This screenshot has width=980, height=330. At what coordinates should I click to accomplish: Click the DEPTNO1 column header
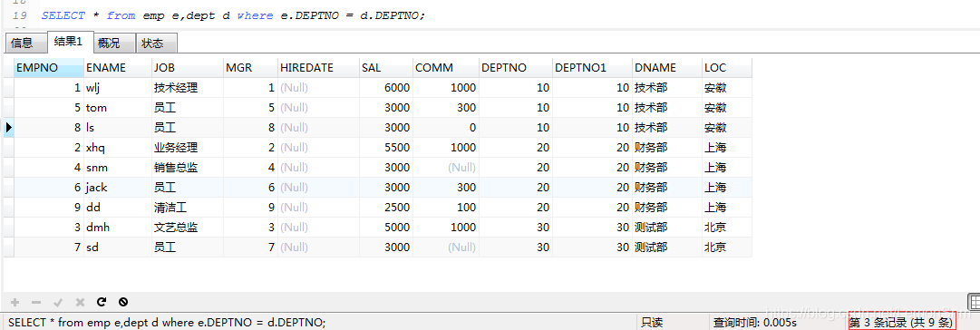tap(592, 67)
